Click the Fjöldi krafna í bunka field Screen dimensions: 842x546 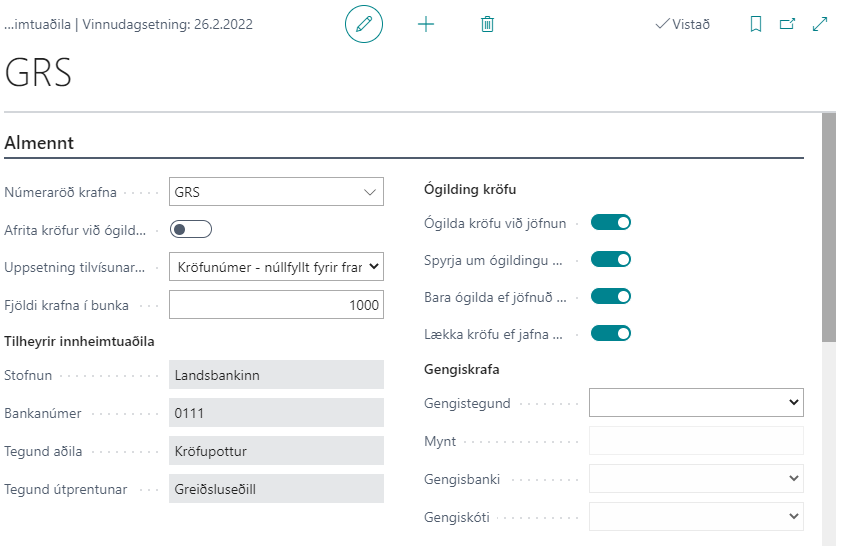(277, 304)
